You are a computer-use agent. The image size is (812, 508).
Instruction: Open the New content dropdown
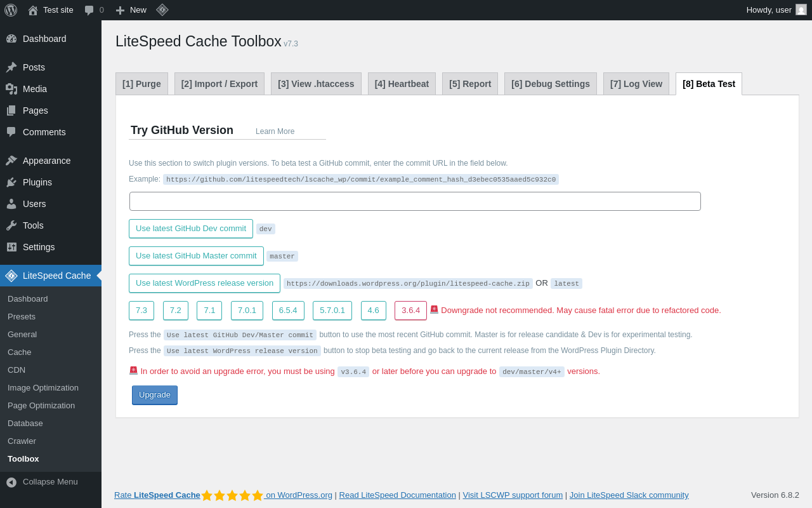pyautogui.click(x=131, y=10)
